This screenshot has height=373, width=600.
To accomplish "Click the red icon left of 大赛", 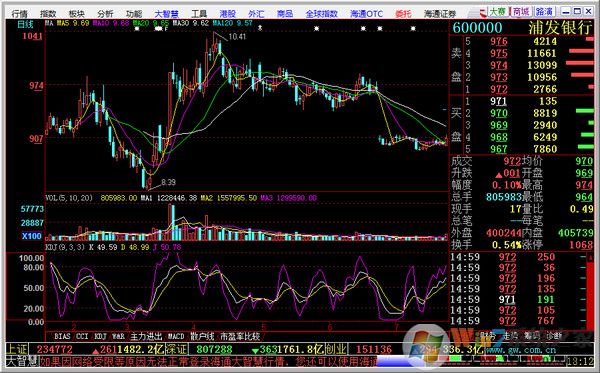I will point(483,12).
